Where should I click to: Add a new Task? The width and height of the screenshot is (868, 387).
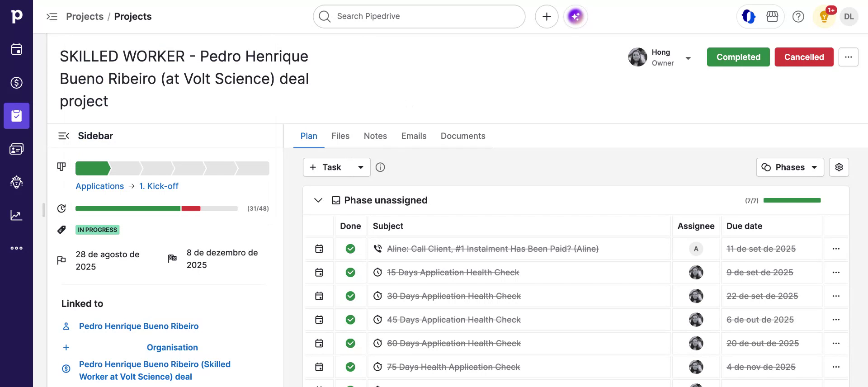point(327,167)
